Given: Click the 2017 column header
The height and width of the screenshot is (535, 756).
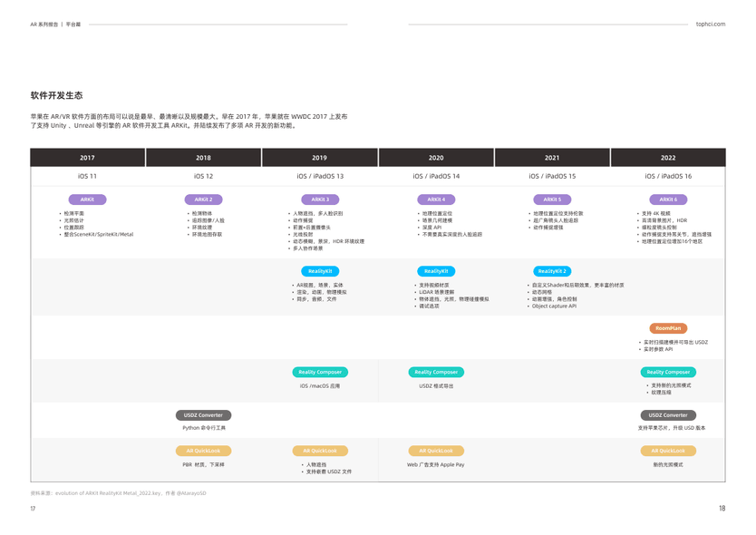Looking at the screenshot, I should [x=88, y=158].
